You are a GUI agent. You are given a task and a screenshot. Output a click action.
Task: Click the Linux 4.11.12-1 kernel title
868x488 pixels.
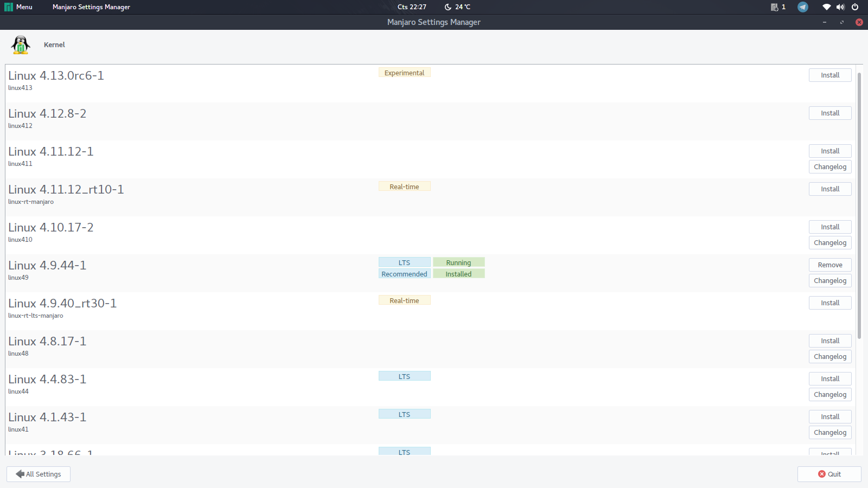click(51, 152)
